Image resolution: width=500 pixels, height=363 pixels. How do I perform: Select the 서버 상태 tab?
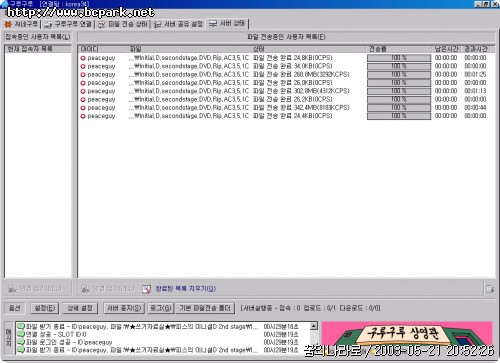[227, 24]
